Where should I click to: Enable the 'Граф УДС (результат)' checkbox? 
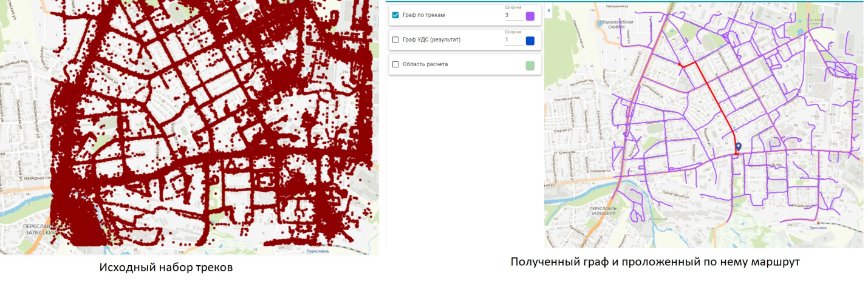click(x=395, y=40)
